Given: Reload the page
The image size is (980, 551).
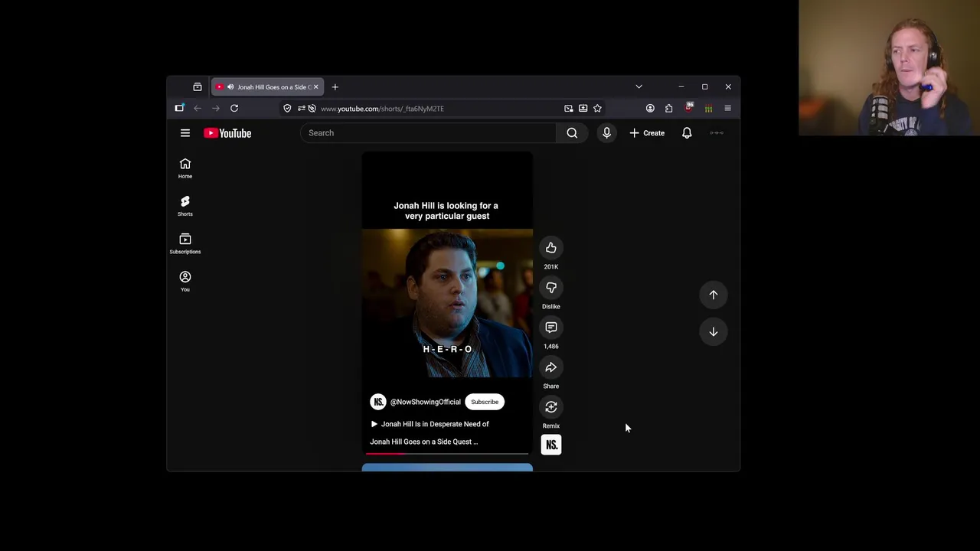Looking at the screenshot, I should tap(234, 109).
